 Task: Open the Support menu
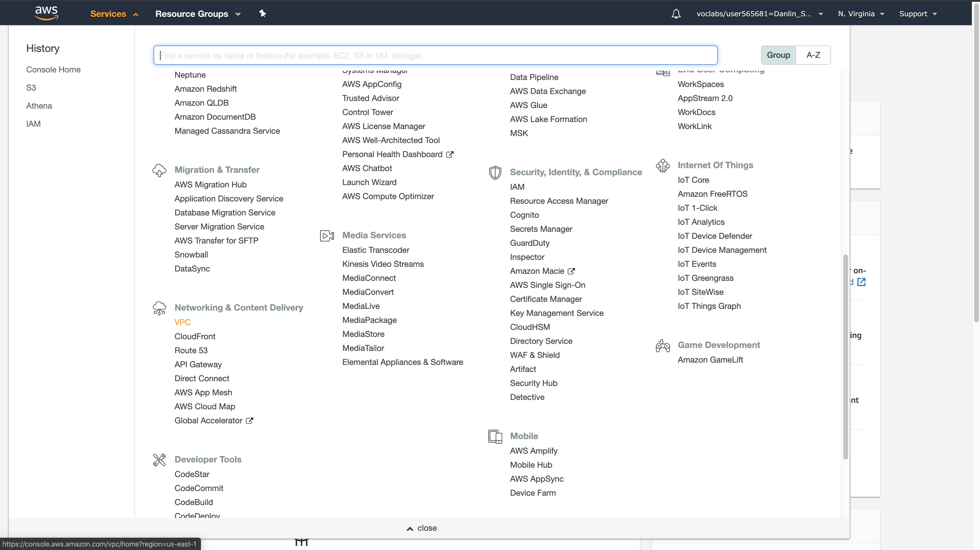917,14
